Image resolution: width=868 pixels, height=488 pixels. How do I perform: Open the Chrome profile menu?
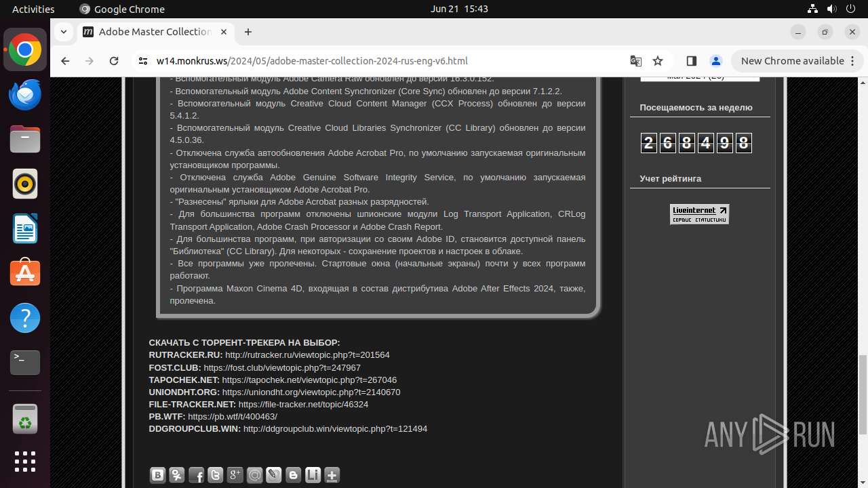coord(716,61)
